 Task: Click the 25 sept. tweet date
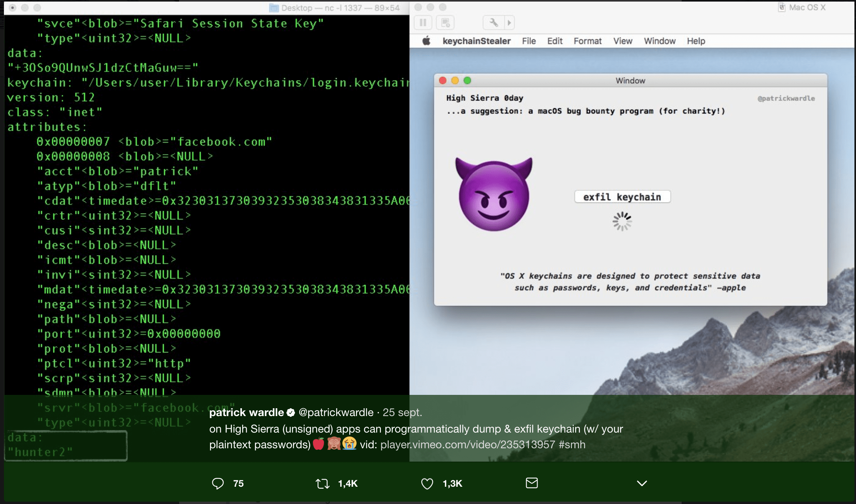(x=402, y=412)
